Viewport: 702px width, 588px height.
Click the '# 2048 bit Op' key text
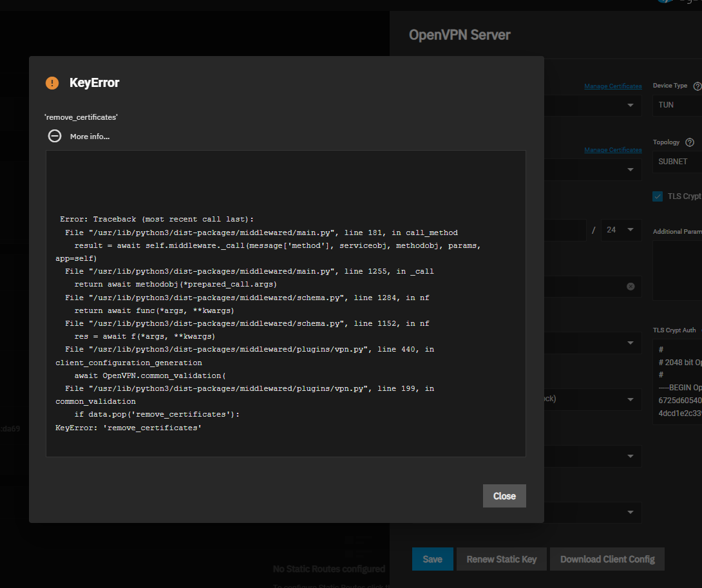[x=680, y=363]
